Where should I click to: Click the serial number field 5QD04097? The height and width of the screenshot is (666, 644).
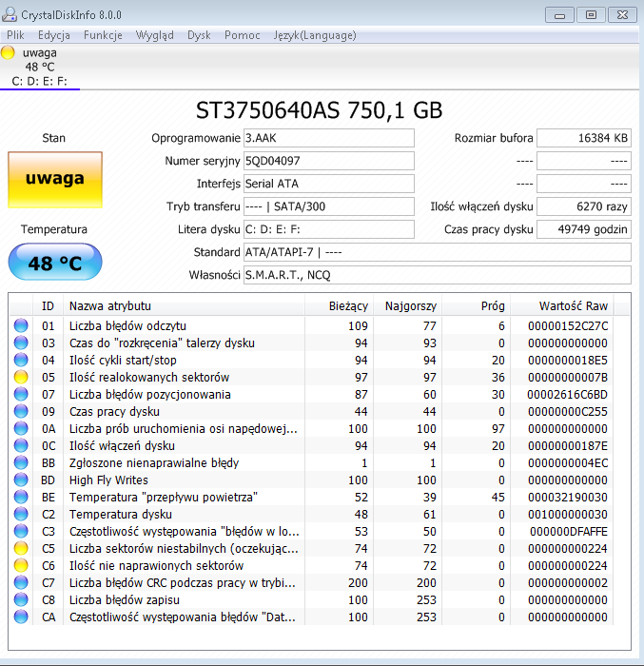[329, 161]
